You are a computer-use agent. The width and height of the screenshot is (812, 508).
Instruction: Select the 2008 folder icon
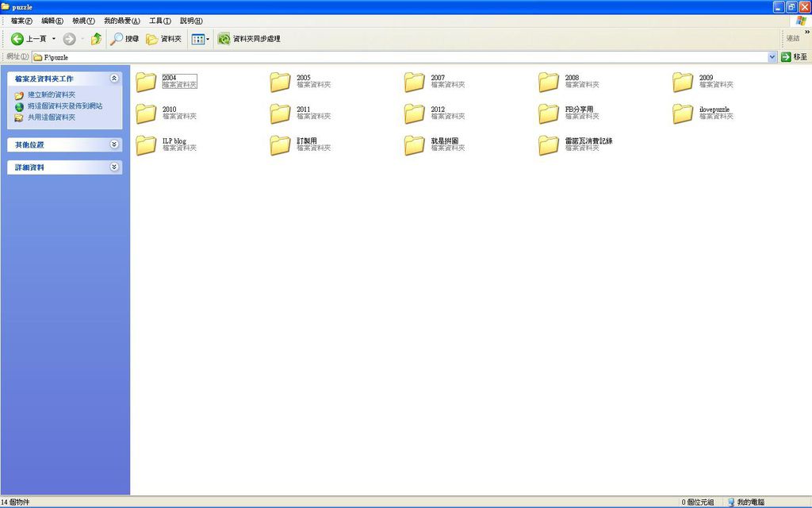click(549, 82)
